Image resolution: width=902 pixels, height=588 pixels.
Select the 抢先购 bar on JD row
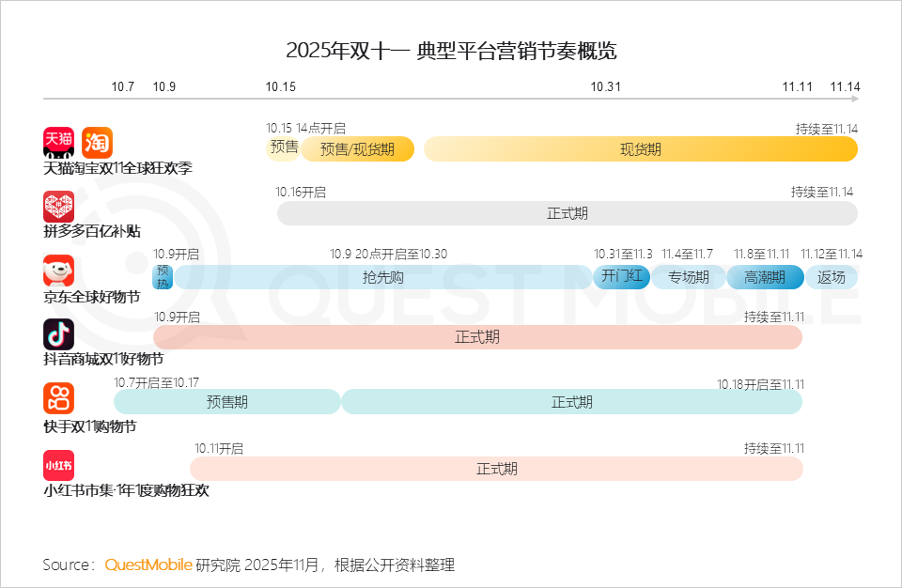(382, 276)
